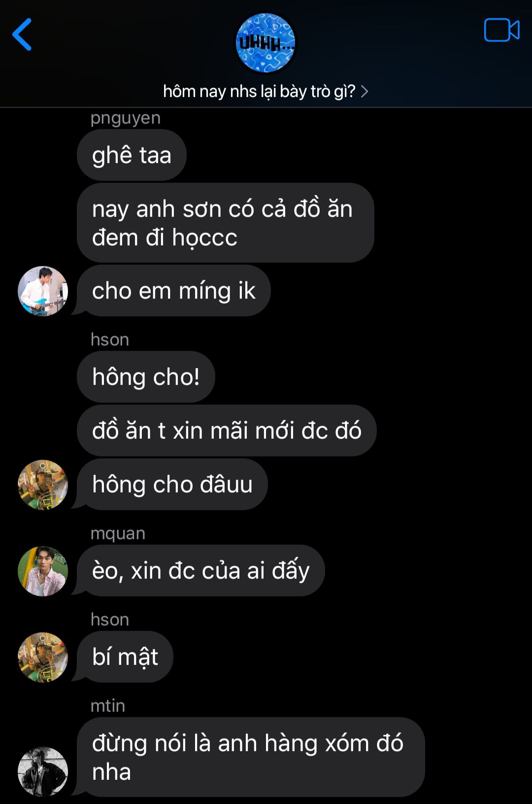Tap the blue back arrow
Image resolution: width=532 pixels, height=804 pixels.
22,35
